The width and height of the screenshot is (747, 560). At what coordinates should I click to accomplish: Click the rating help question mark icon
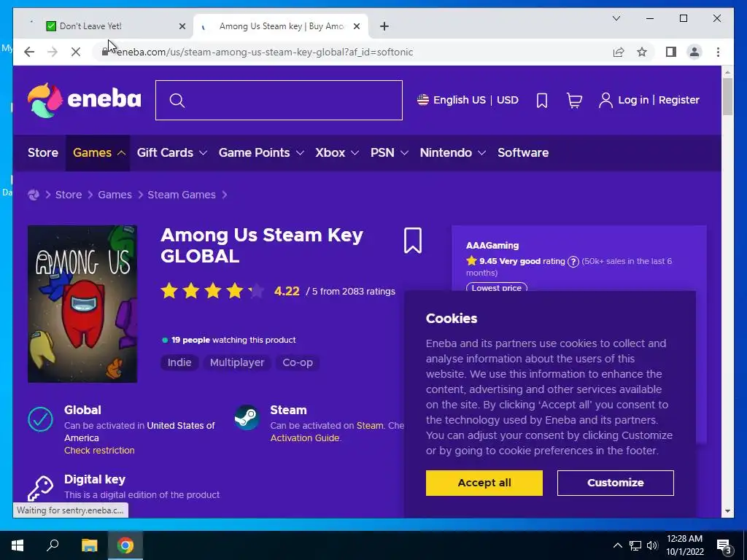[x=573, y=262]
